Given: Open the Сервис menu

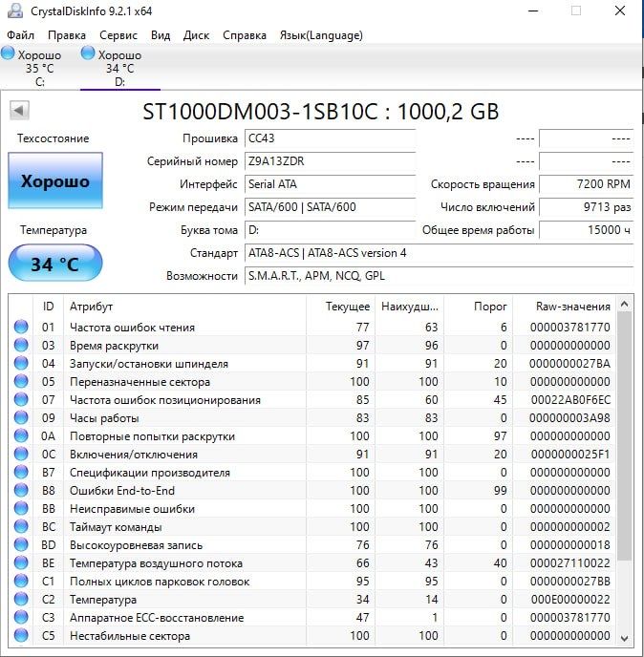Looking at the screenshot, I should [118, 35].
